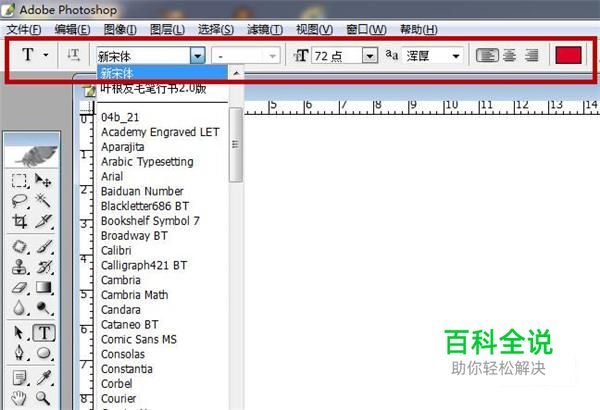This screenshot has width=600, height=410.
Task: Click the font size dropdown arrow
Action: (370, 56)
